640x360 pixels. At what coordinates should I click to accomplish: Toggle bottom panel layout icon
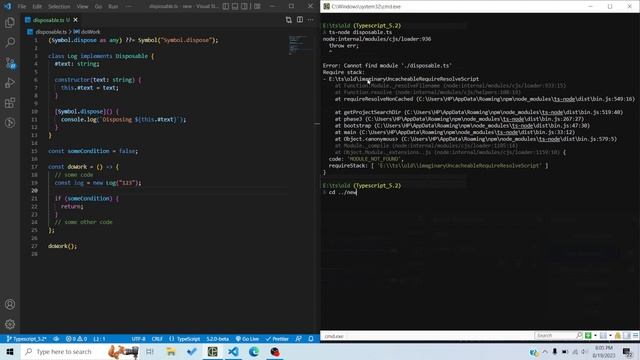click(235, 7)
